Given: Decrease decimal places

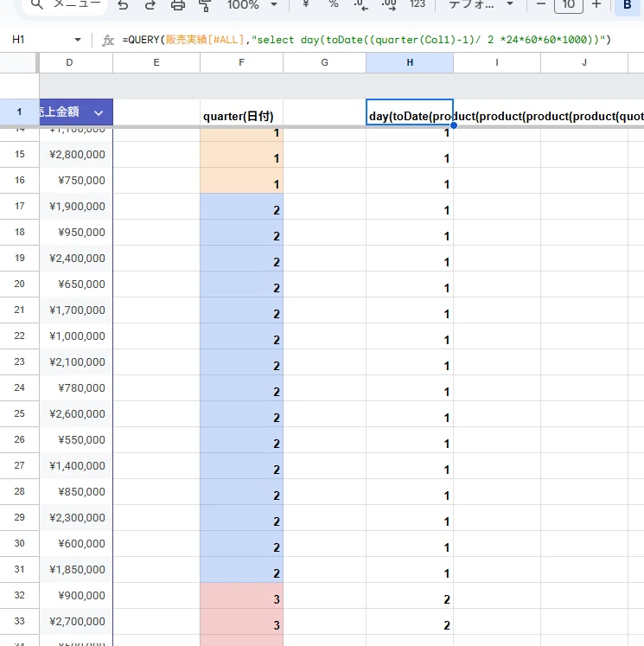Looking at the screenshot, I should tap(361, 5).
